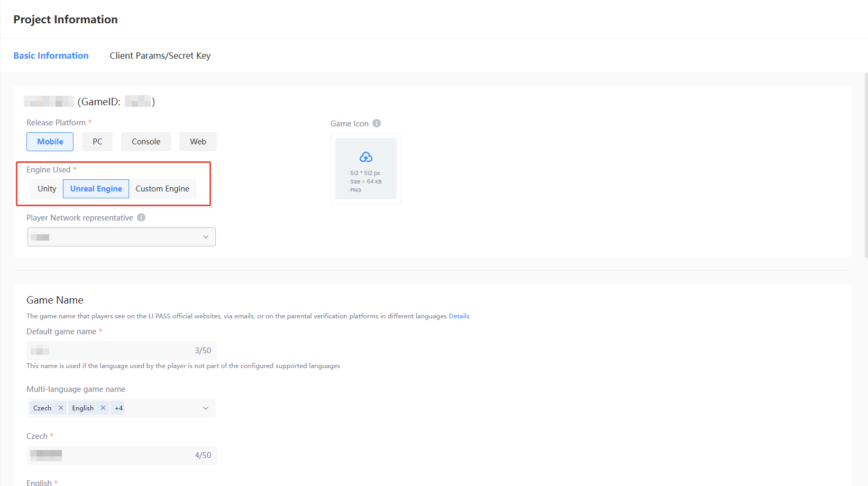Focus the Czech game name field

[122, 455]
